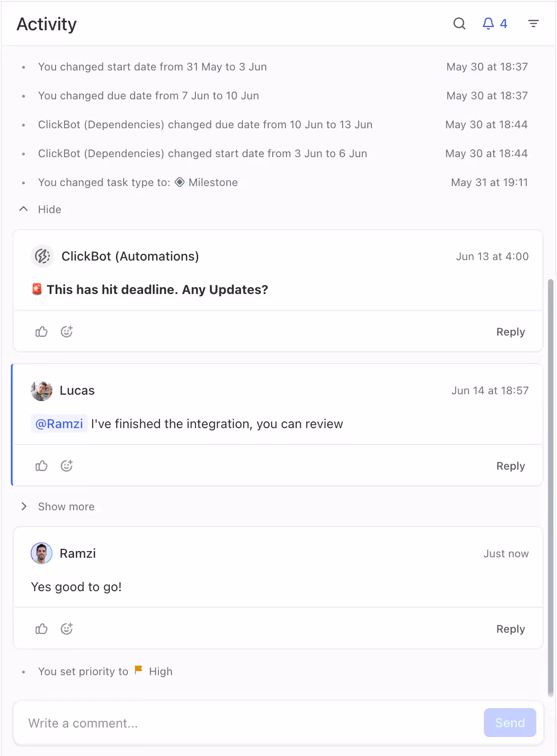Collapse activity history with Hide chevron
This screenshot has width=557, height=756.
pyautogui.click(x=24, y=209)
